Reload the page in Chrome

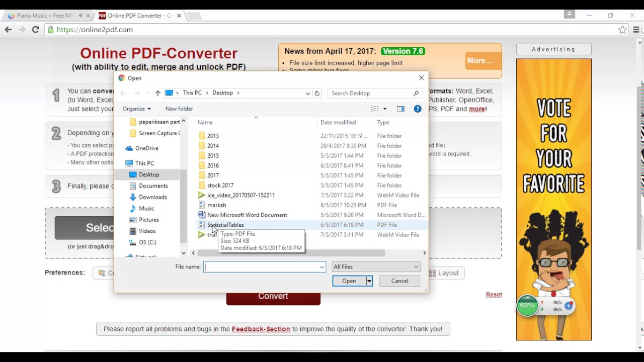click(x=36, y=30)
